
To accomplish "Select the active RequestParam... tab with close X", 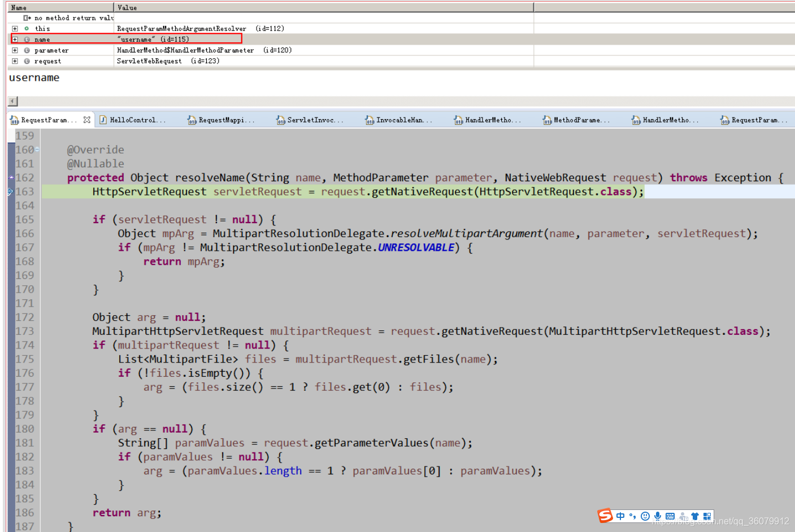I will point(50,120).
